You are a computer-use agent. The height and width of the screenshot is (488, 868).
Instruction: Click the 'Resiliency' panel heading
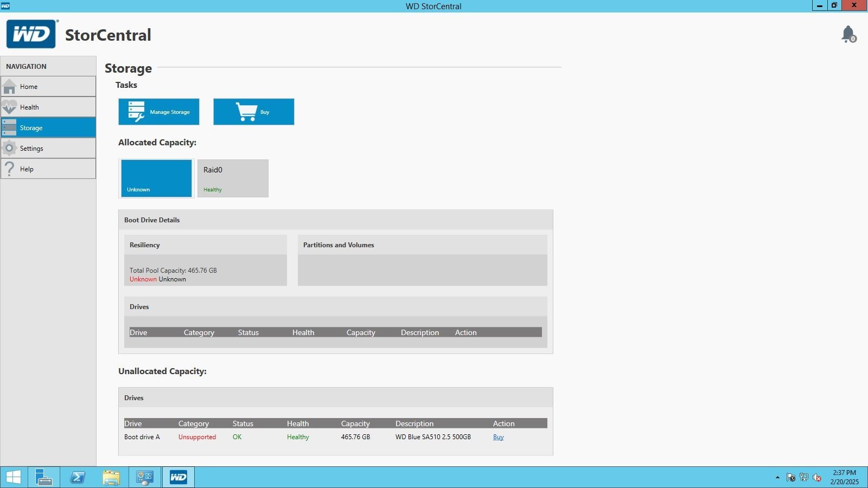pos(145,245)
